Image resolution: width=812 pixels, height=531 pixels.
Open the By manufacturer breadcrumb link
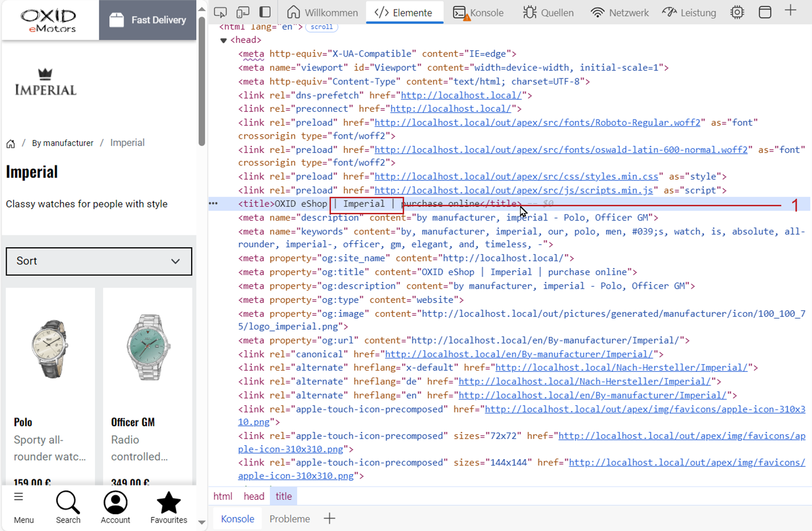point(63,143)
